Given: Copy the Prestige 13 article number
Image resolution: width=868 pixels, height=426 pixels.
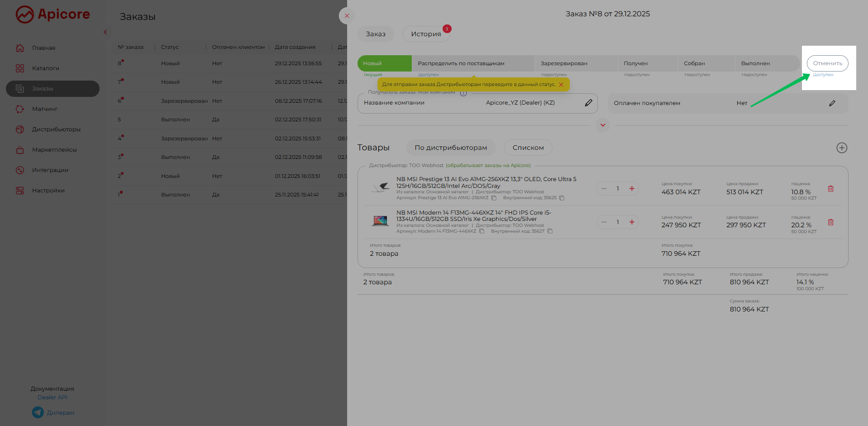Looking at the screenshot, I should point(494,198).
